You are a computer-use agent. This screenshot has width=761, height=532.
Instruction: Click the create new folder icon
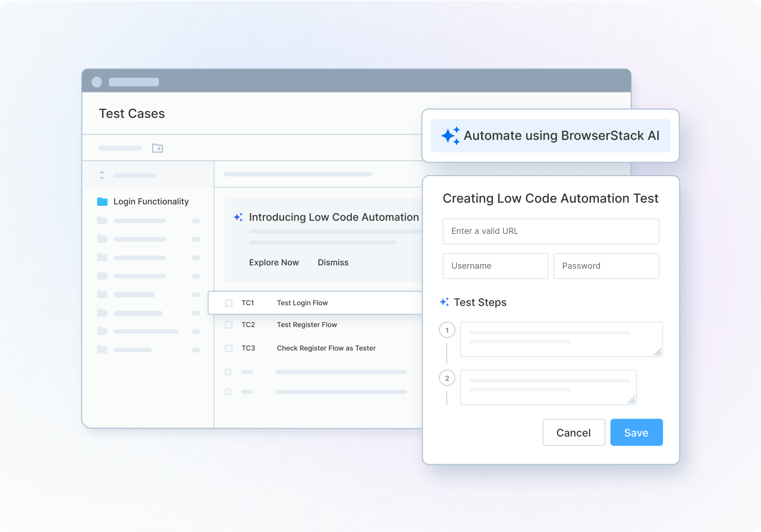pyautogui.click(x=157, y=148)
